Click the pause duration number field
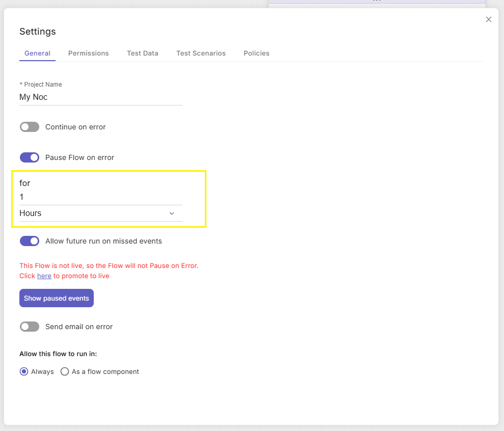Image resolution: width=504 pixels, height=431 pixels. coord(100,197)
